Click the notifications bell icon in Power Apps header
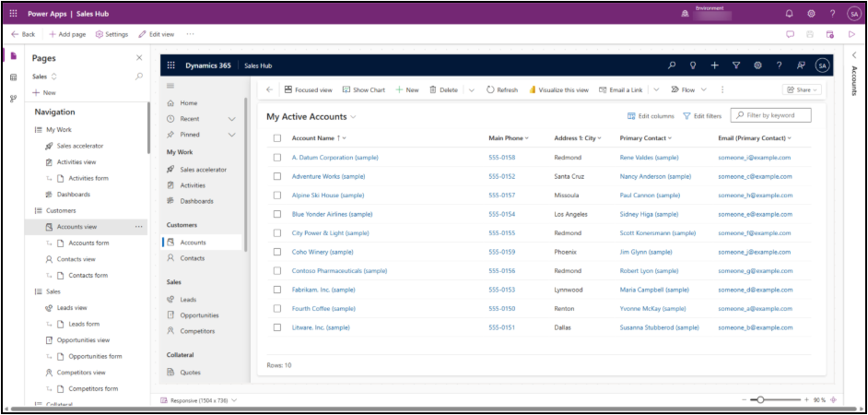Image resolution: width=868 pixels, height=415 pixels. point(789,14)
